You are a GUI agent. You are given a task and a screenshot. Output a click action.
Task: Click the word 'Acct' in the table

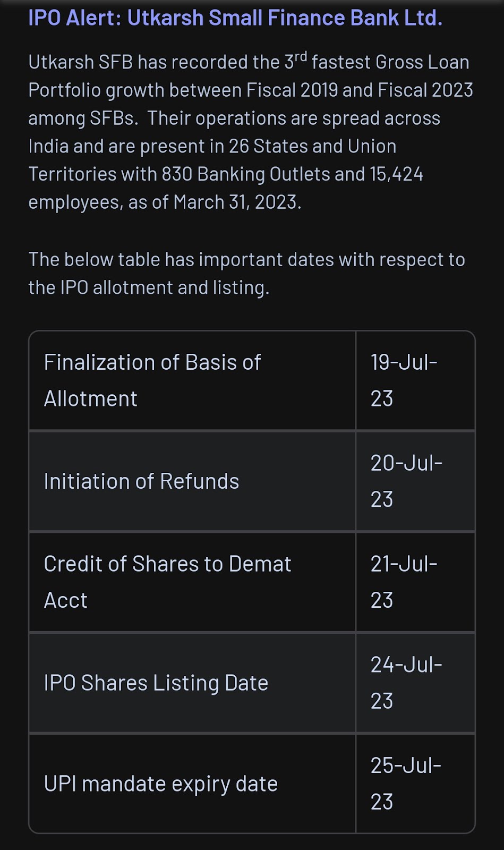point(66,600)
